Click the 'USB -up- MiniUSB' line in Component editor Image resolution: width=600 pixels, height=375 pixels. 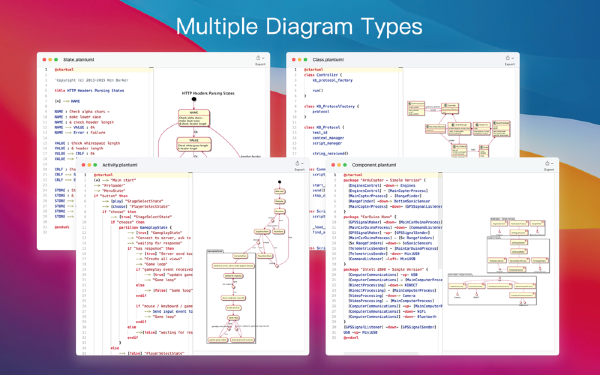[360, 333]
